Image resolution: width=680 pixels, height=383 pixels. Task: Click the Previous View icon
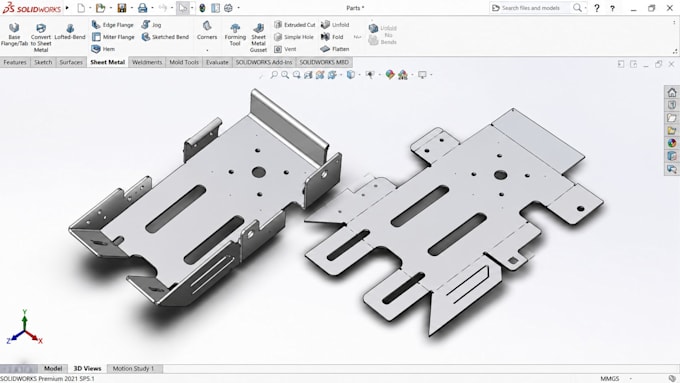(297, 75)
